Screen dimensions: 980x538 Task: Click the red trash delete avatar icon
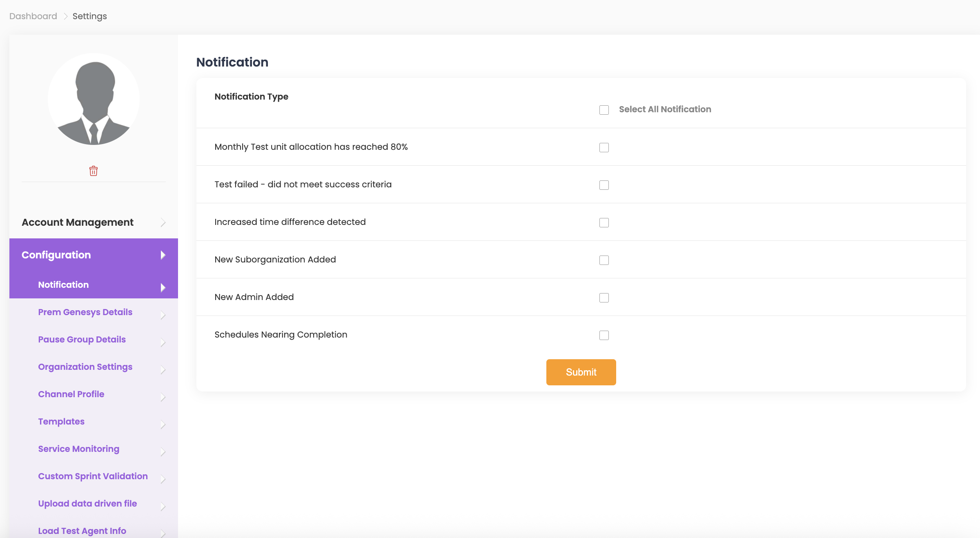pos(94,171)
